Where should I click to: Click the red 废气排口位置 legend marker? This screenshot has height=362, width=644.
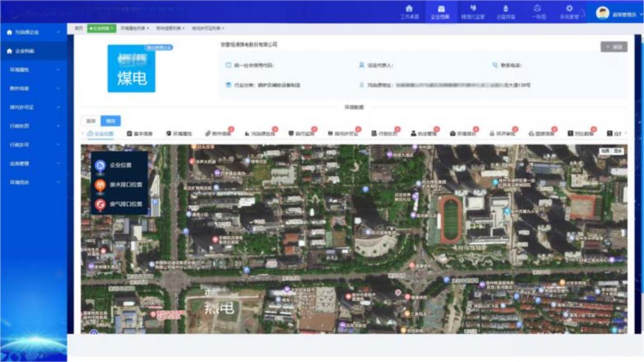point(100,204)
